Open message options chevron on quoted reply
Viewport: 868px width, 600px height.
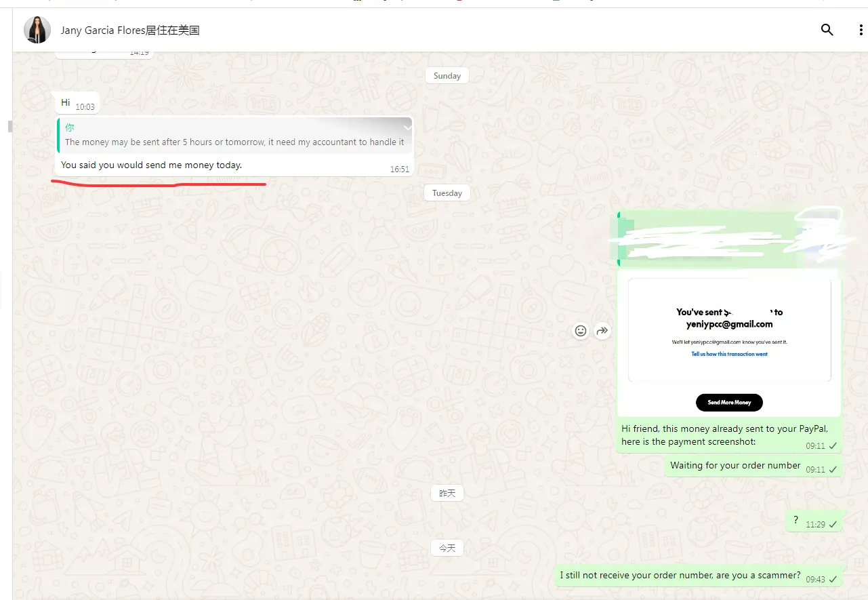click(407, 127)
